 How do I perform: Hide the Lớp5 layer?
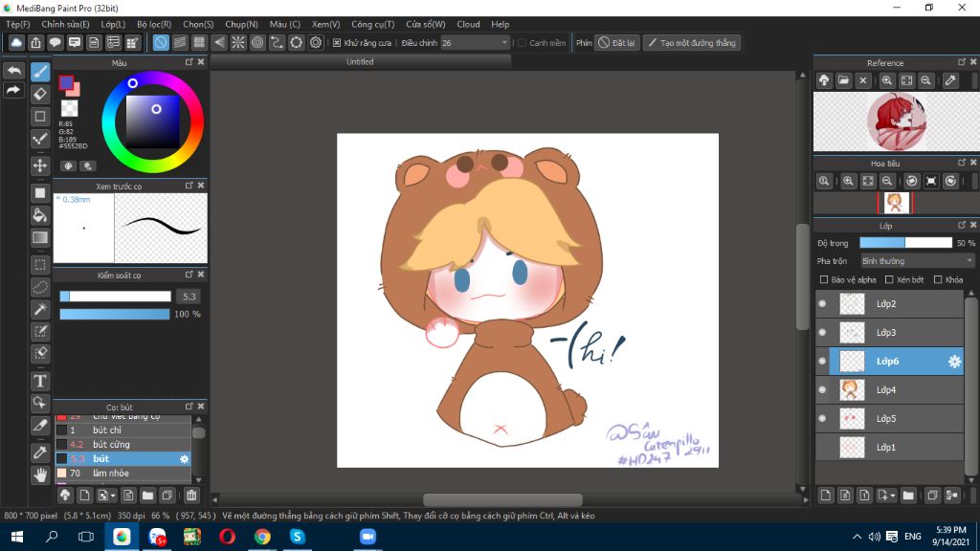(x=822, y=419)
